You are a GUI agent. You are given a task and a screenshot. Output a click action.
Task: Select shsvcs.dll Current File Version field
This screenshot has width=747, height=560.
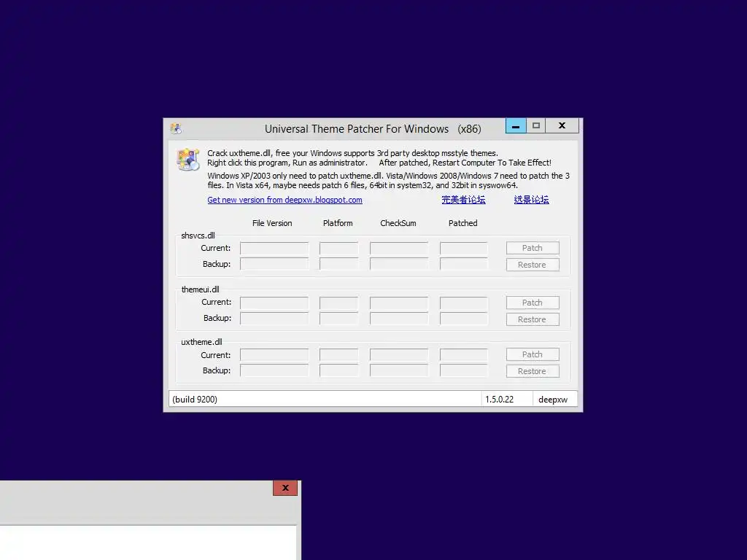coord(274,248)
